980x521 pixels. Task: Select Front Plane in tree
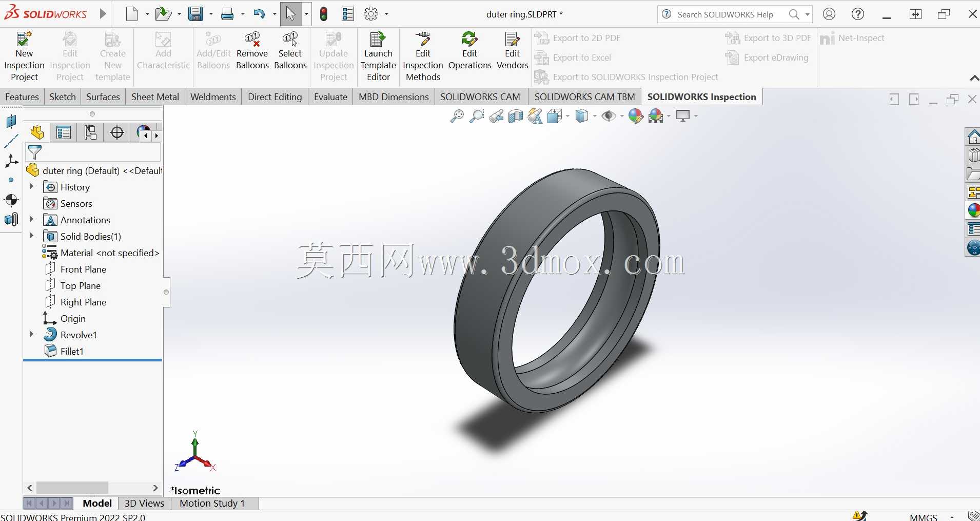[x=83, y=269]
